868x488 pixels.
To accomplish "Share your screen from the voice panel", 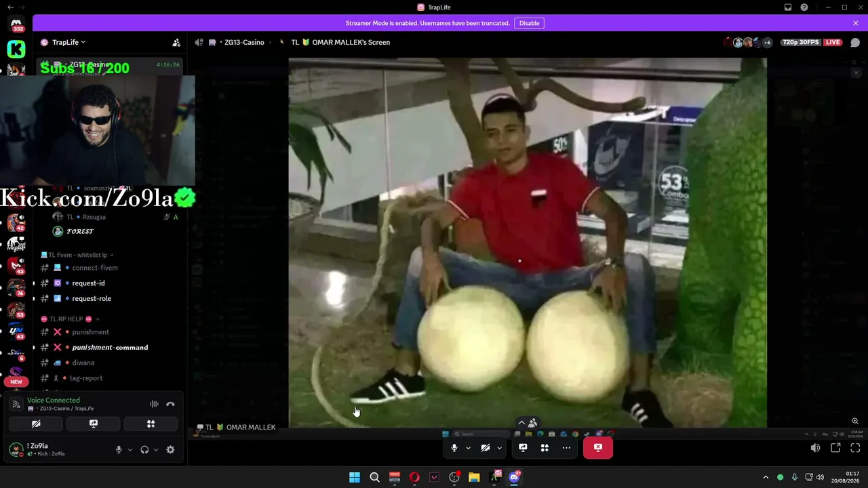I will pyautogui.click(x=94, y=424).
